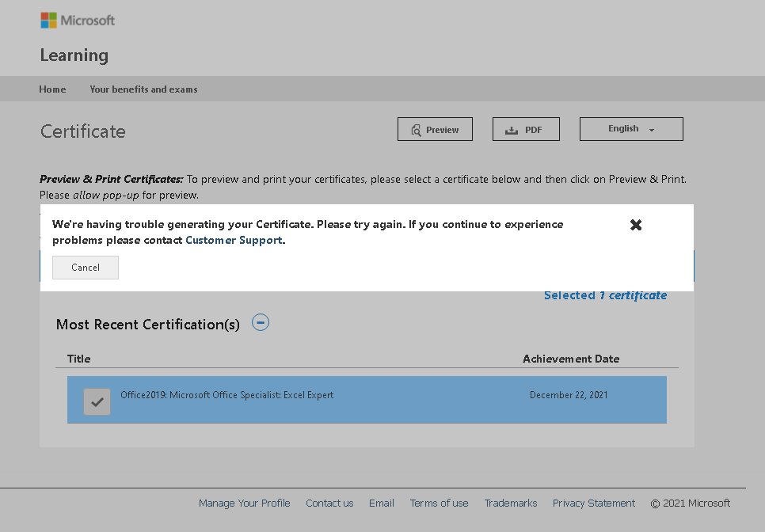
Task: Click the Microsoft logo
Action: pos(78,21)
